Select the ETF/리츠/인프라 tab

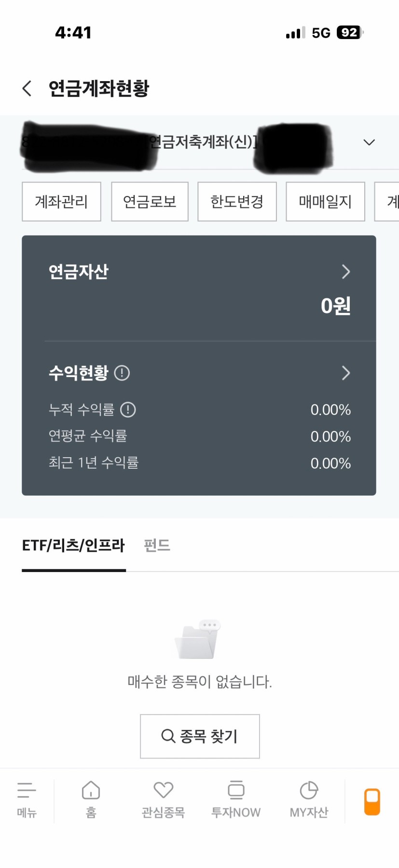click(73, 546)
